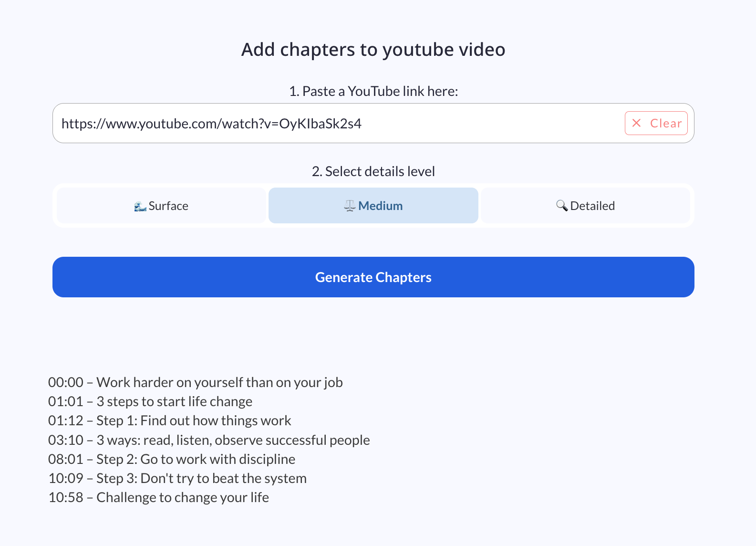The image size is (756, 546).
Task: Click the wave icon beside Surface
Action: [140, 206]
